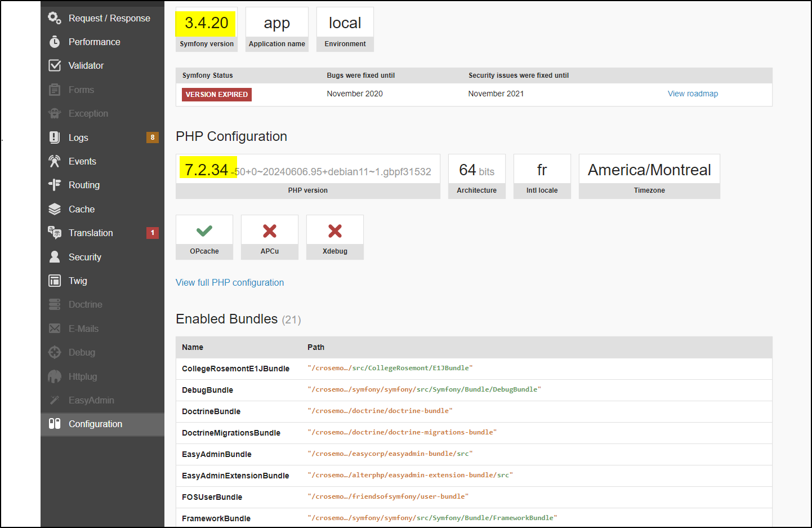Open View full PHP configuration link
812x528 pixels.
coord(230,282)
